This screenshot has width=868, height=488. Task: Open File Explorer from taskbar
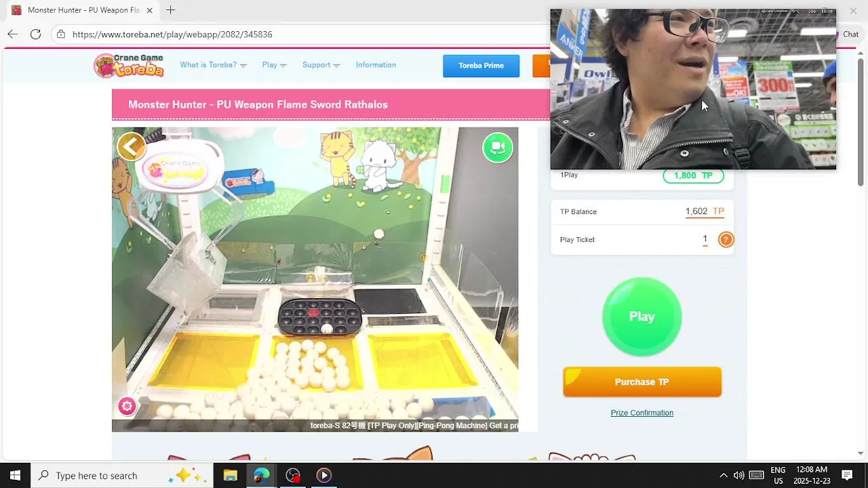tap(231, 475)
